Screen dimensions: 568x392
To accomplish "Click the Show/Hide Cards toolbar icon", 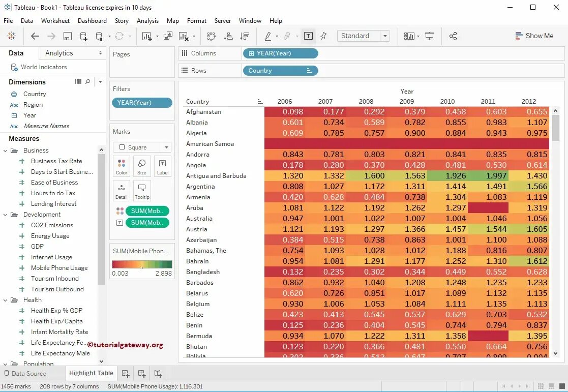I will 409,36.
